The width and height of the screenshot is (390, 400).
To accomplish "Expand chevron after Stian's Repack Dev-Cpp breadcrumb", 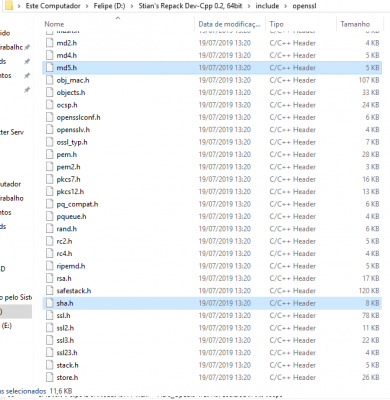I will coord(249,6).
